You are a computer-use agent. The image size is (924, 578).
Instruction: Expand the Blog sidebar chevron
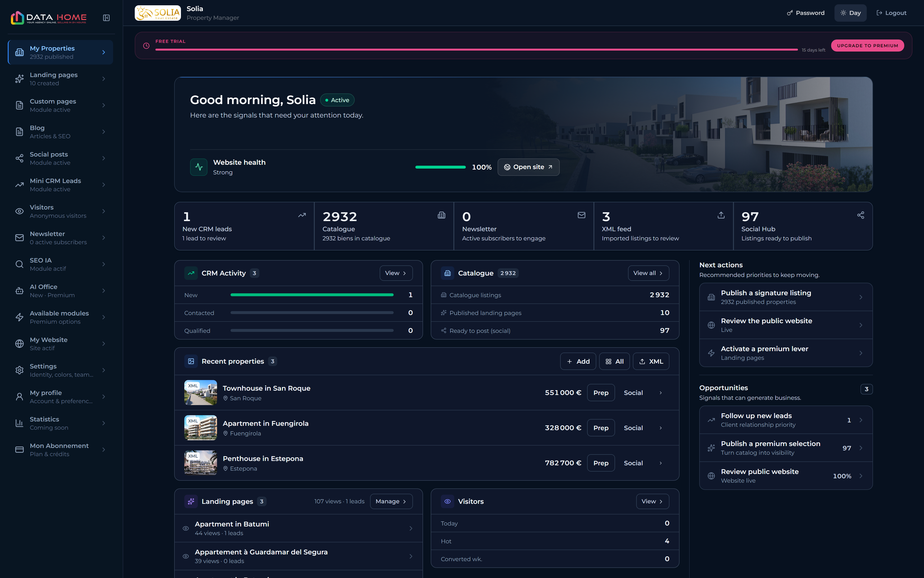pyautogui.click(x=103, y=132)
